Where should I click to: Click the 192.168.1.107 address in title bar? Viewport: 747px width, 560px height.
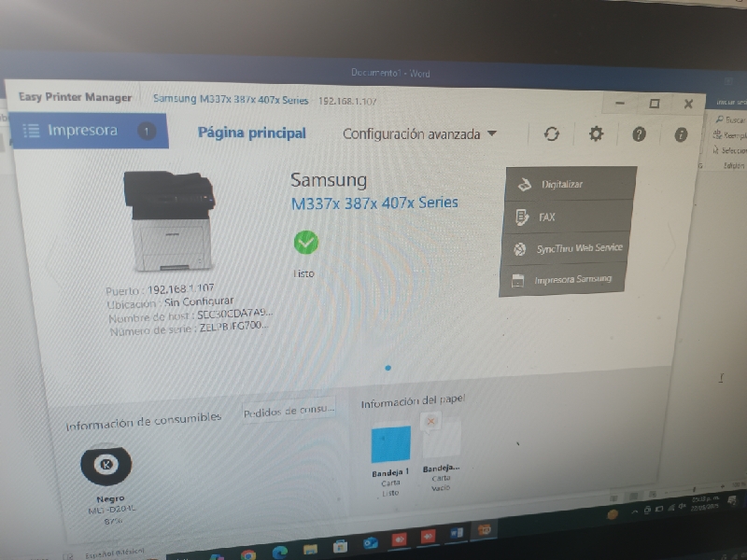pos(347,101)
